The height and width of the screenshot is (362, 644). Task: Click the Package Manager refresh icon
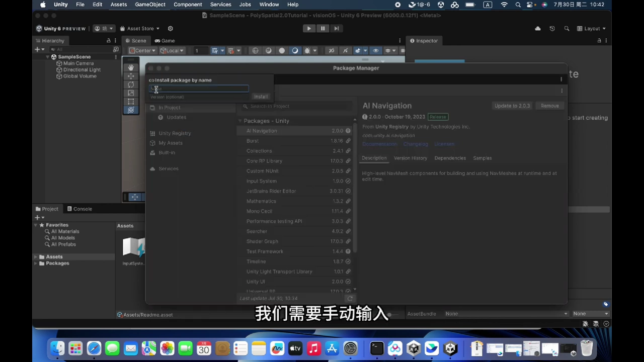point(350,299)
